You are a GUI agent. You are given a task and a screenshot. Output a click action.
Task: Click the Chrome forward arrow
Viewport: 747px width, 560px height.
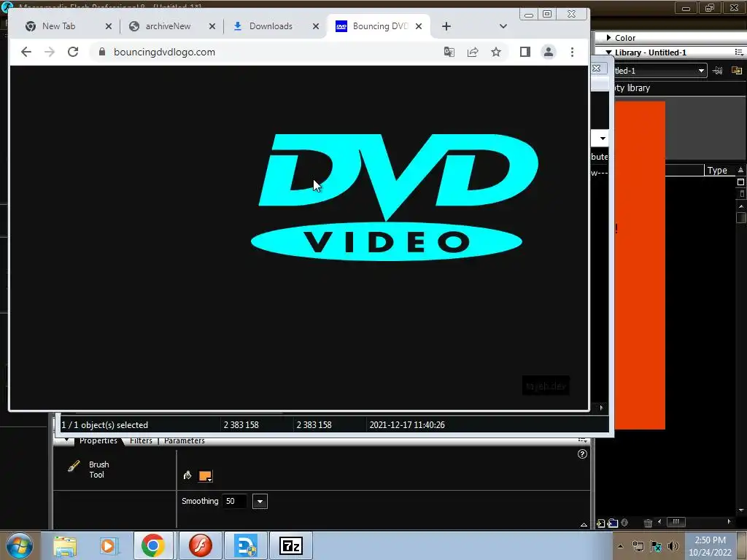pyautogui.click(x=50, y=52)
